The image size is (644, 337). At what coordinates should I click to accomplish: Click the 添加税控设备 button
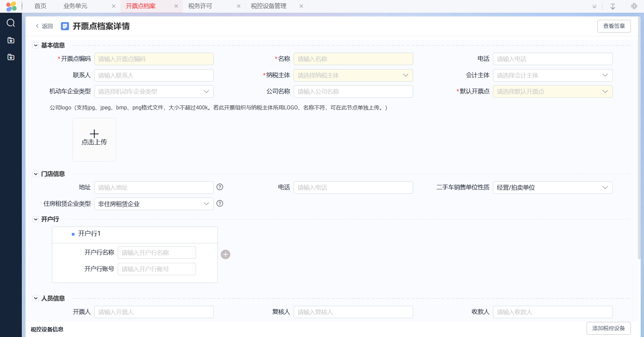[x=608, y=328]
